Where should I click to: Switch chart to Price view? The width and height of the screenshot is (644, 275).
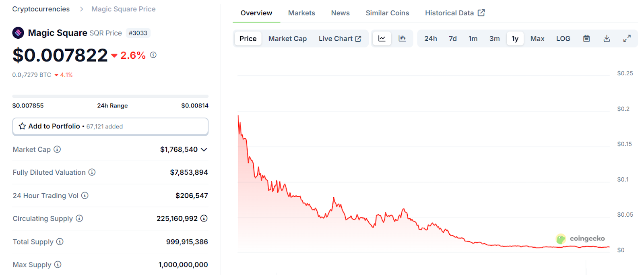pyautogui.click(x=248, y=39)
